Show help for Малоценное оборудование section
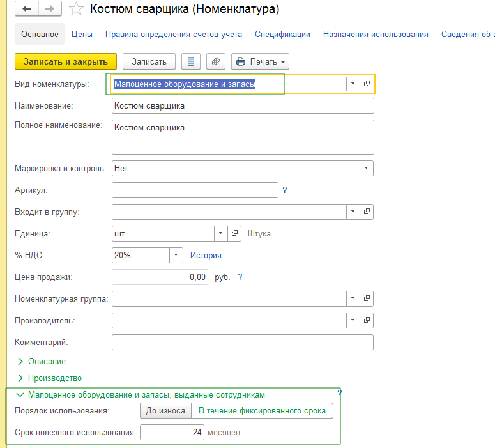495x448 pixels. pos(339,393)
